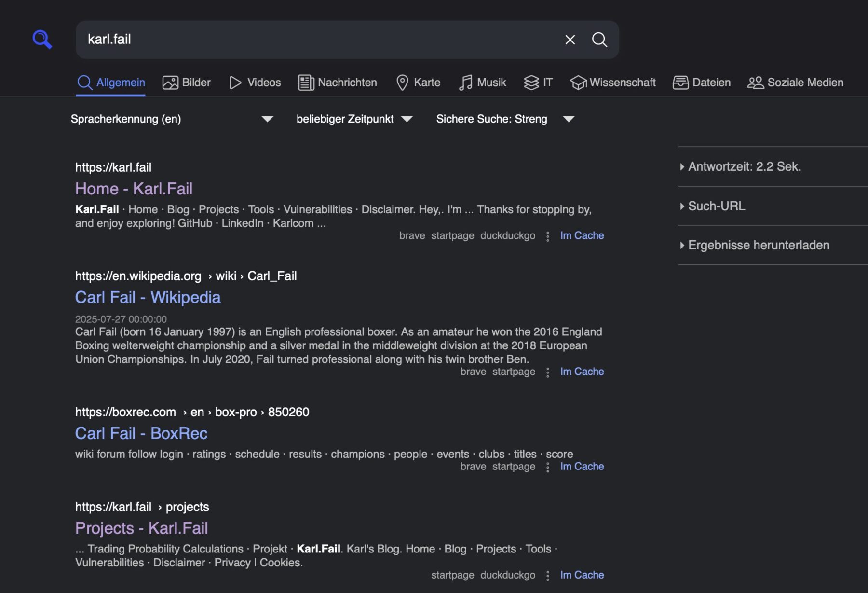Open the Musik search category
The height and width of the screenshot is (593, 868).
click(x=482, y=83)
